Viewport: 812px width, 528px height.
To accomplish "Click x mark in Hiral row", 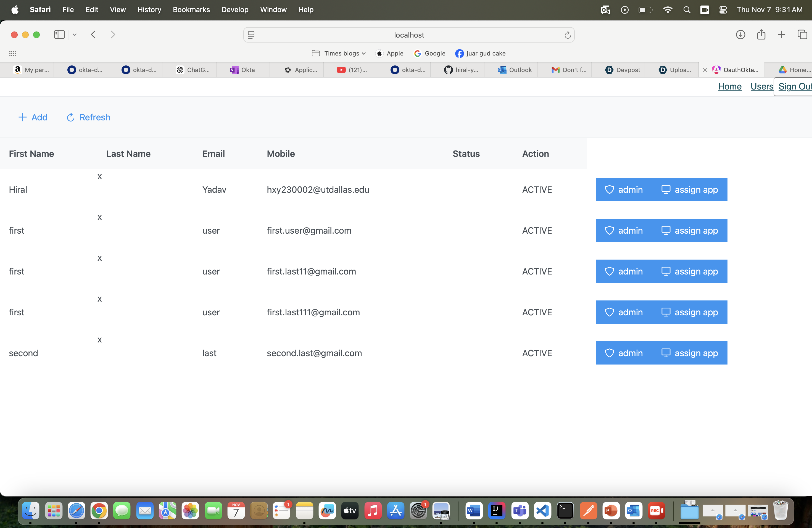I will pos(100,176).
